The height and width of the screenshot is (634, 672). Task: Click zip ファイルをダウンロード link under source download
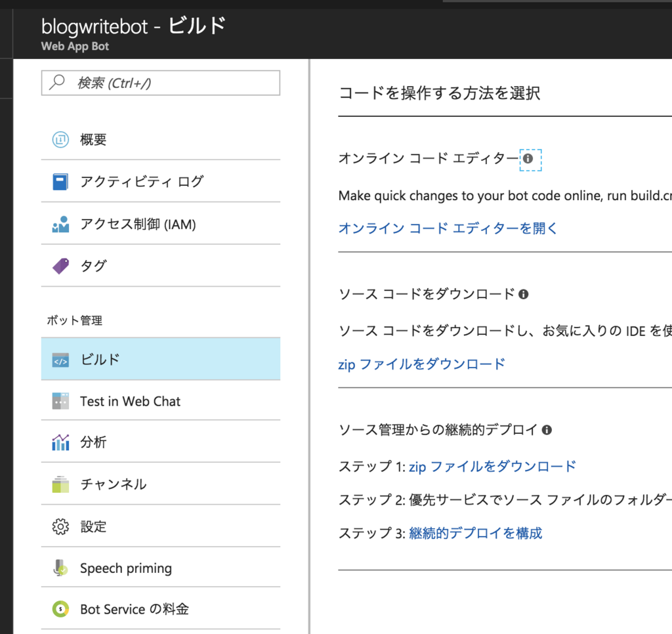[x=422, y=364]
